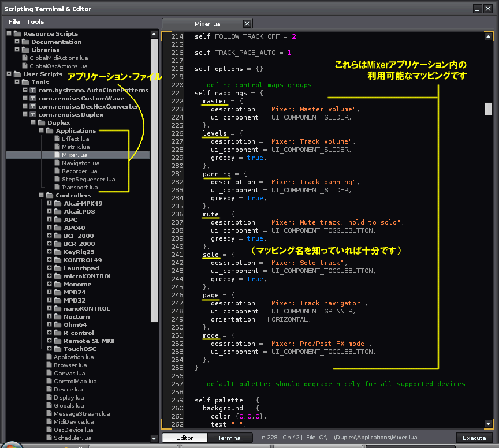Expand the Documentation folder

[17, 42]
